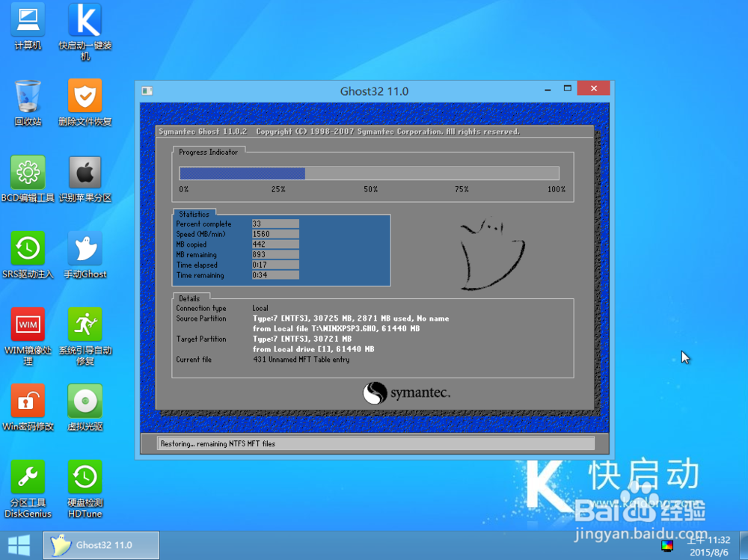Open 计算机 from the desktop

[x=28, y=20]
